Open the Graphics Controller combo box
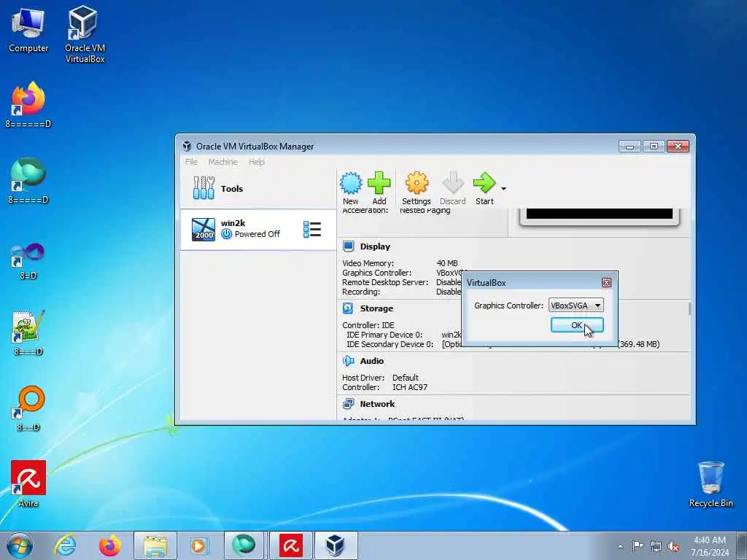The image size is (747, 560). [x=576, y=306]
